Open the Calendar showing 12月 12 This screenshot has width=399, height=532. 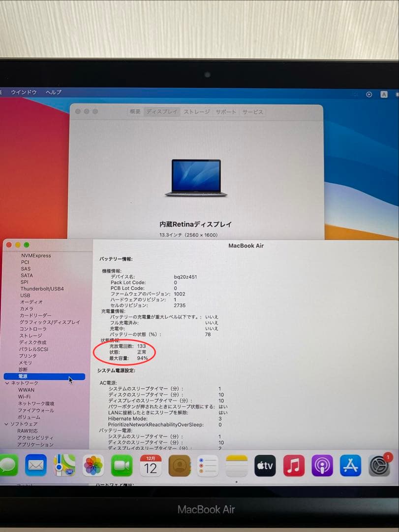[151, 465]
